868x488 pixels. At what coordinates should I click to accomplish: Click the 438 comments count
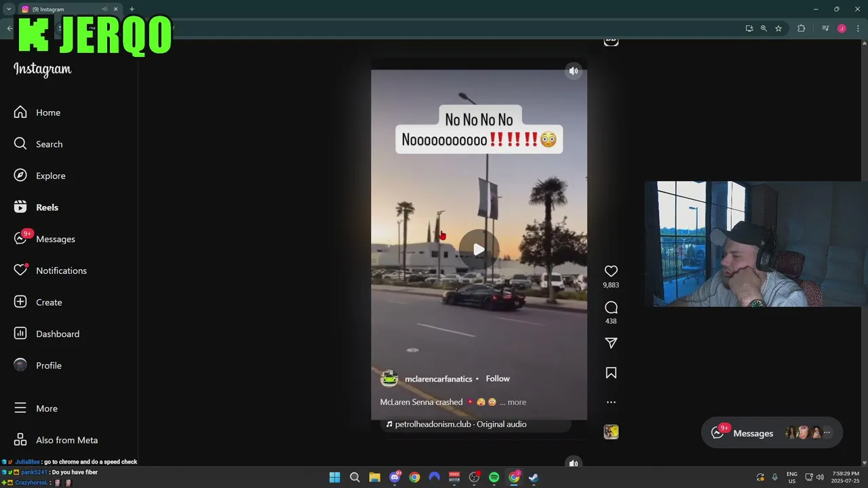point(611,321)
